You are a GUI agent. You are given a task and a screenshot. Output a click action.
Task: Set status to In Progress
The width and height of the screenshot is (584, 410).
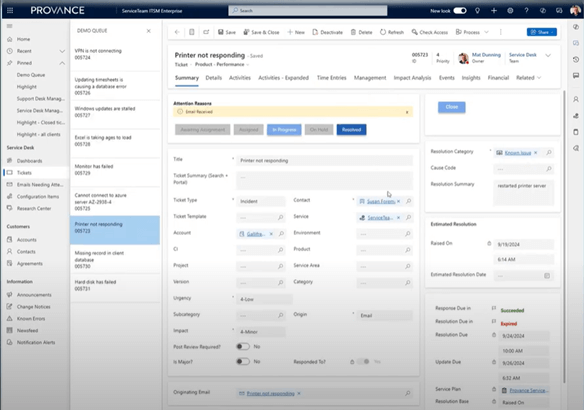point(284,130)
